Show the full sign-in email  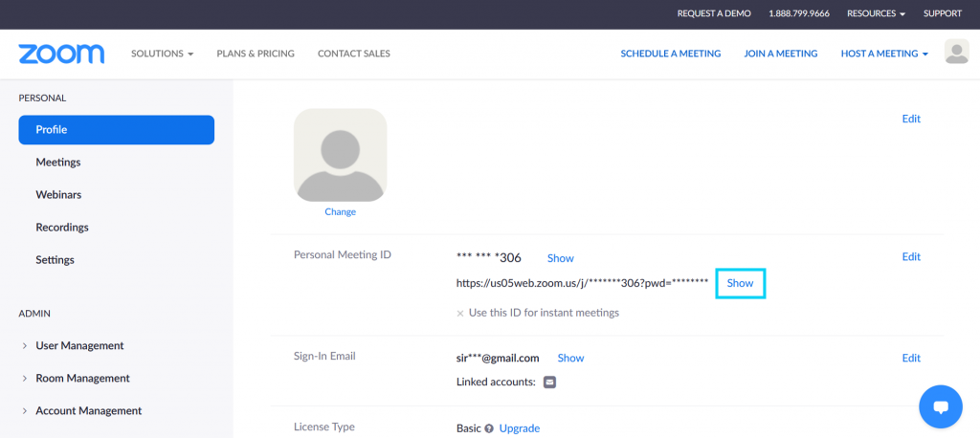coord(570,358)
